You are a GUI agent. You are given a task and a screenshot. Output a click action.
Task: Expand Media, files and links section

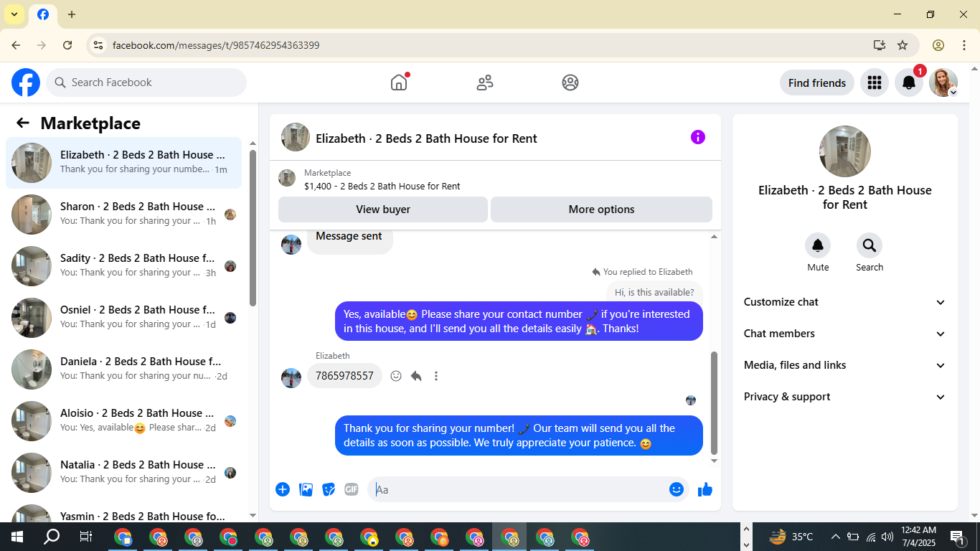(x=844, y=365)
